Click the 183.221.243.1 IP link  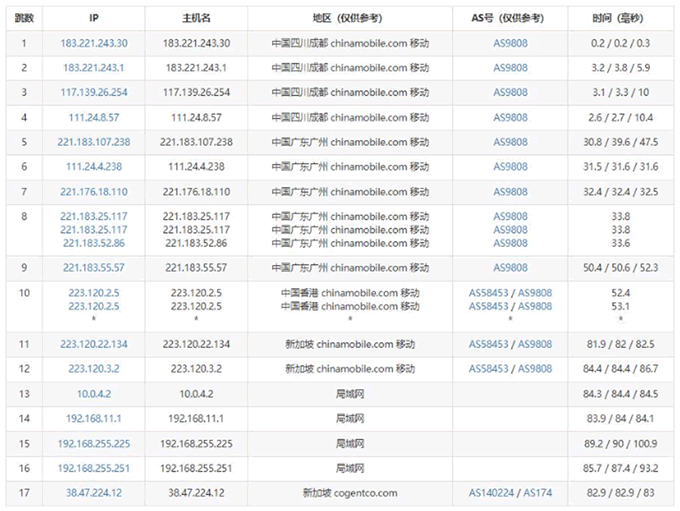(x=94, y=68)
